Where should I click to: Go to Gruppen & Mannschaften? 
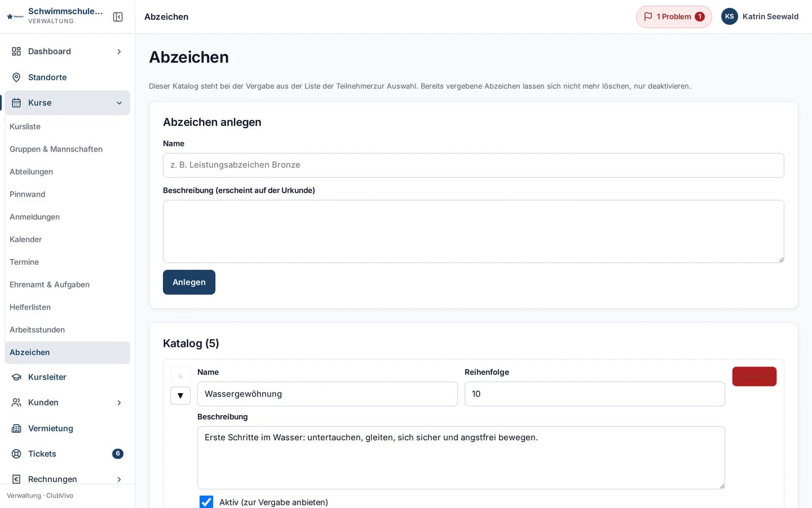coord(67,149)
